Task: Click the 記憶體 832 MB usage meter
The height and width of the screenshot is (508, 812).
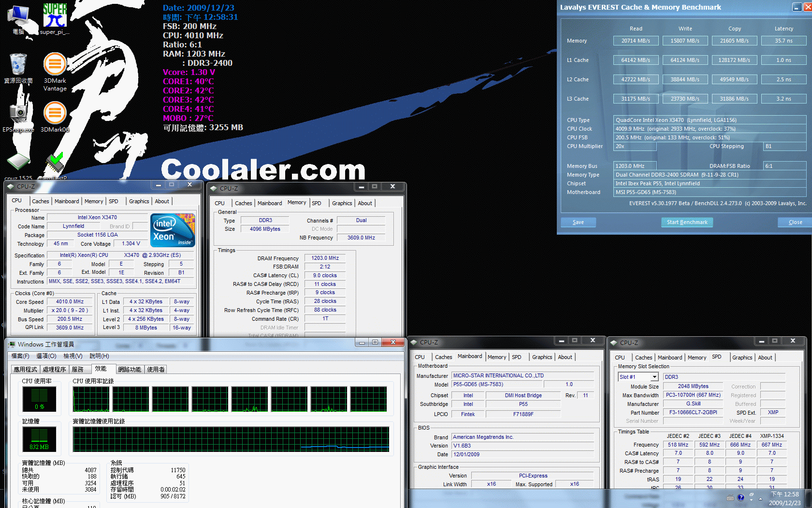Action: click(39, 439)
